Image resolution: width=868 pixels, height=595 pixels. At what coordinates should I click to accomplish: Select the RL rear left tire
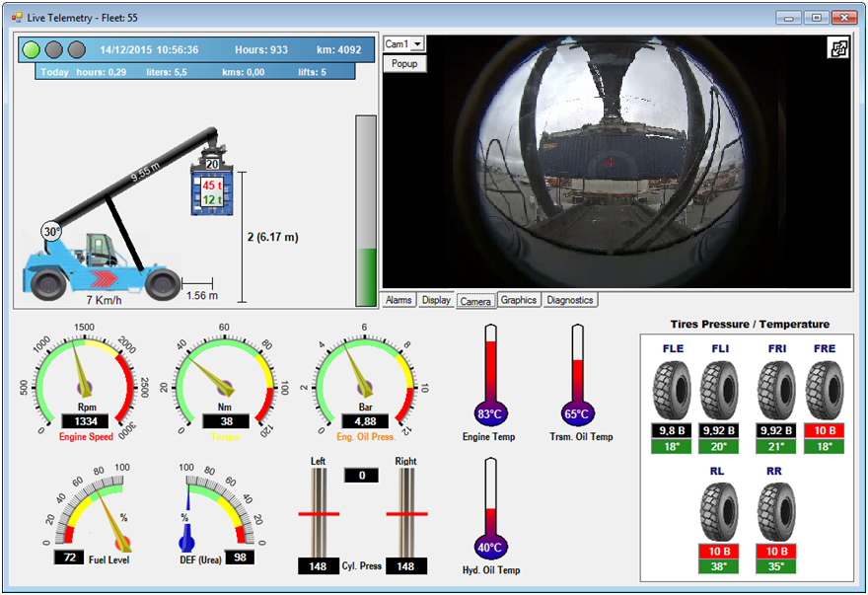point(720,511)
